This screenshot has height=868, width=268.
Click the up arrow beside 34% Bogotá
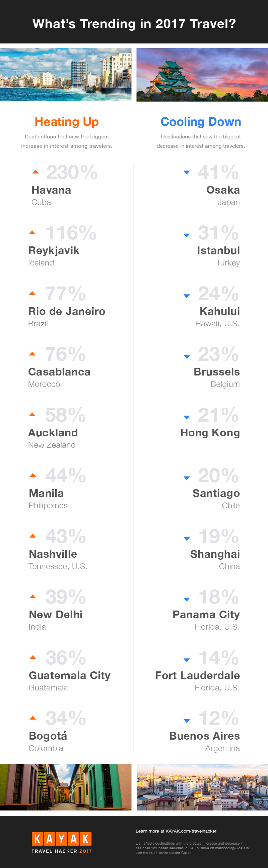[x=33, y=718]
